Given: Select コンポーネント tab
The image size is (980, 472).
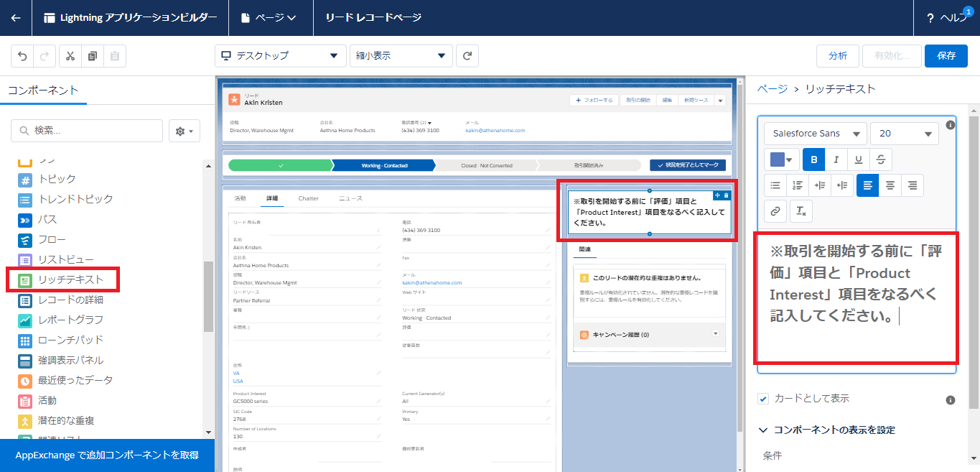Looking at the screenshot, I should coord(43,91).
